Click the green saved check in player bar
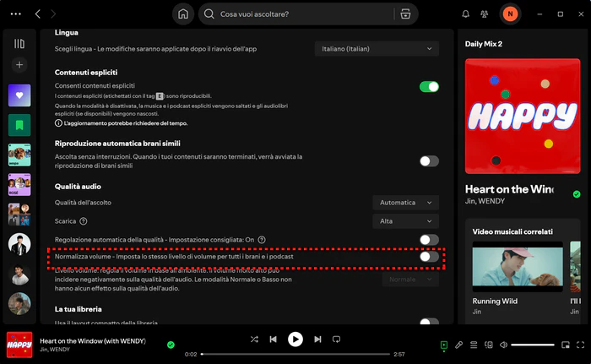This screenshot has height=364, width=591. point(171,345)
